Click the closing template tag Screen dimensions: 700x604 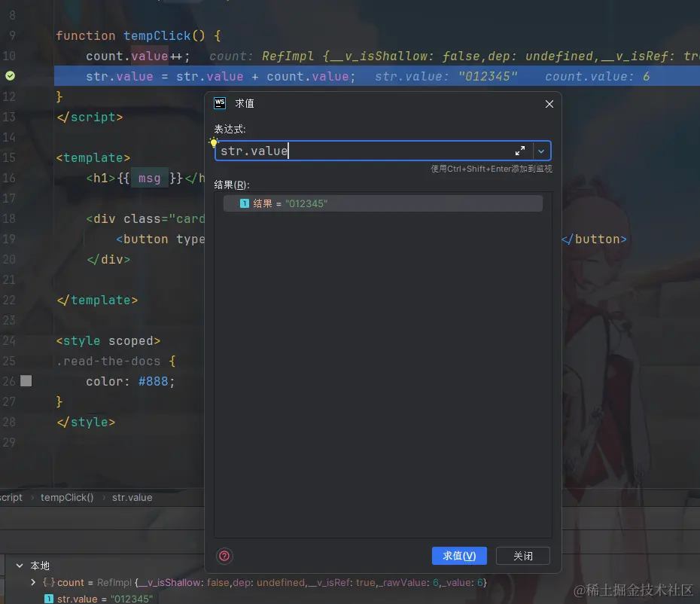point(97,300)
